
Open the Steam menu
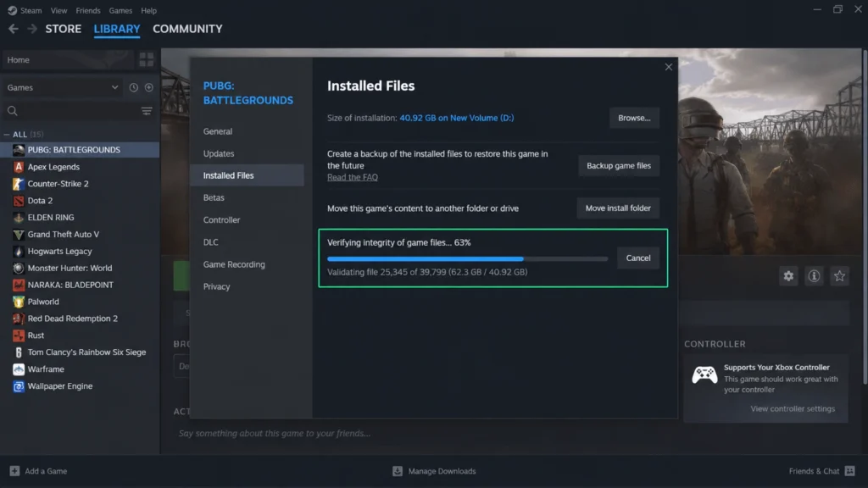click(x=31, y=10)
